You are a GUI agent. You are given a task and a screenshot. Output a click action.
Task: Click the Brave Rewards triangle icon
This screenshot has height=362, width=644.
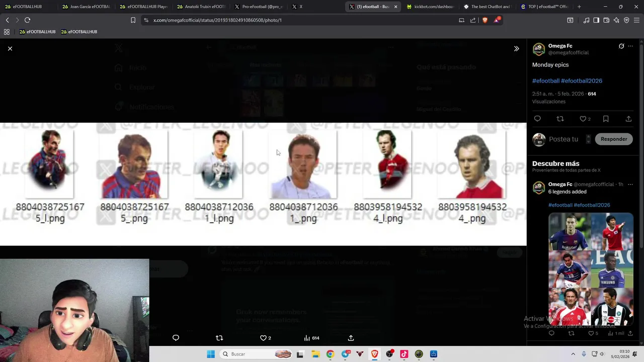[497, 20]
